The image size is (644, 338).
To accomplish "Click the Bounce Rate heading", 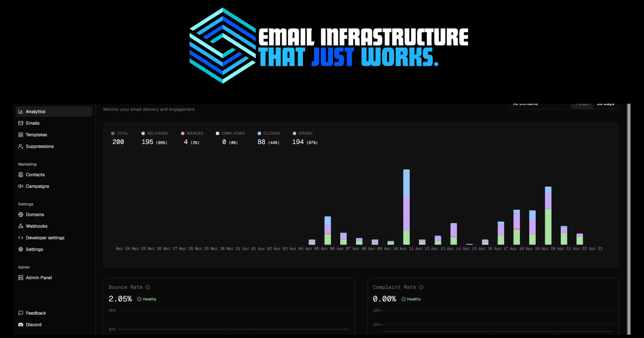I will [126, 287].
